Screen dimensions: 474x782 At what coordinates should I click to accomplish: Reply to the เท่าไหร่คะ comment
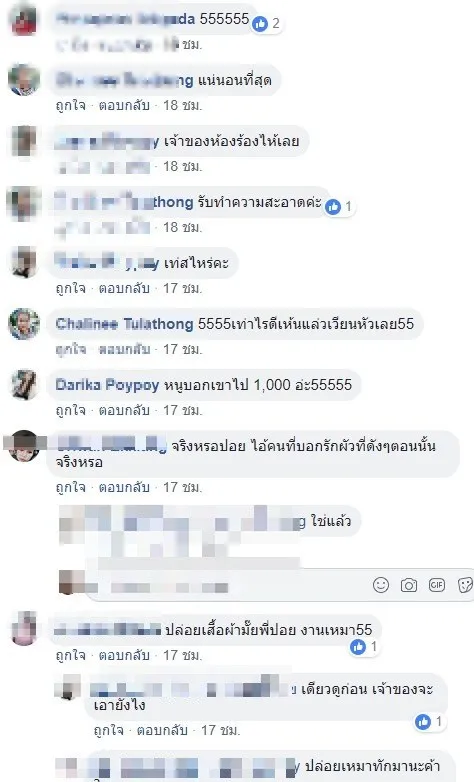[x=124, y=288]
